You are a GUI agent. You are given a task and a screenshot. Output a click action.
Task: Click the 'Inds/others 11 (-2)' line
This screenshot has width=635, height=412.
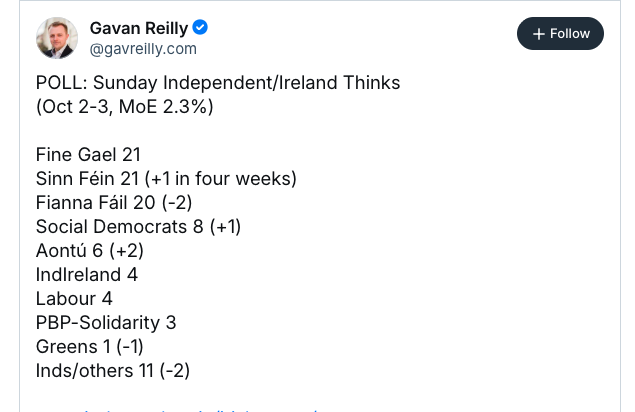pos(112,371)
